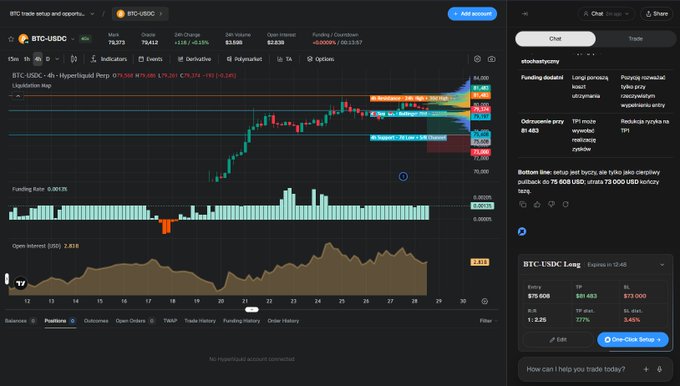
Task: Open the Indicators menu
Action: coord(109,59)
